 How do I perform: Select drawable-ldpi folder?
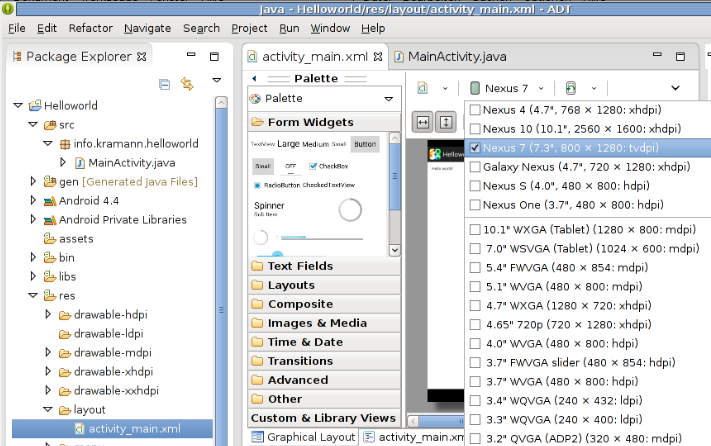click(101, 334)
